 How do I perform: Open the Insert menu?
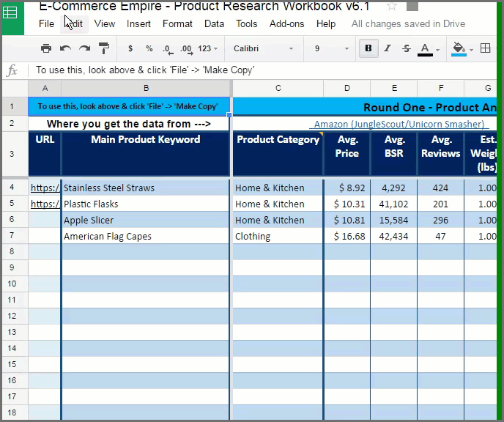click(x=138, y=23)
